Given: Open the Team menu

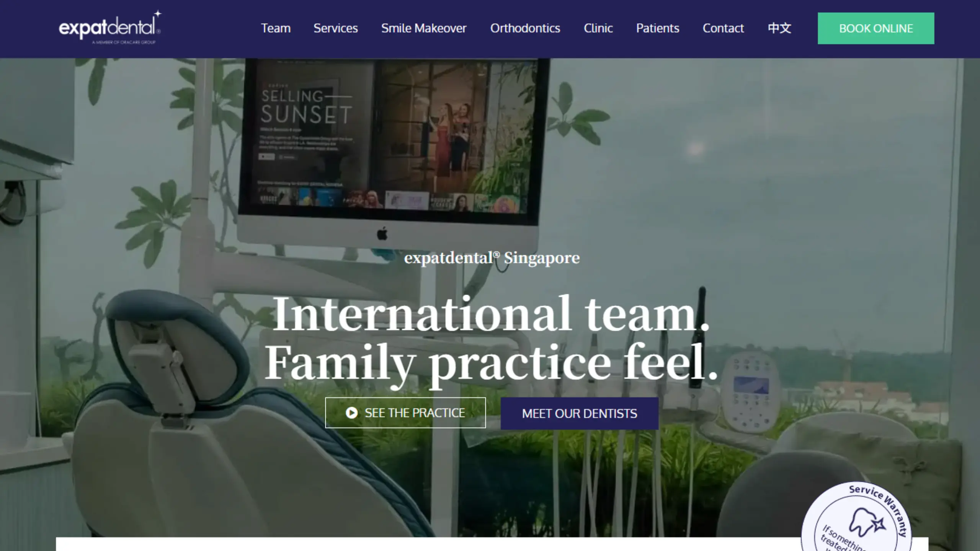Looking at the screenshot, I should pos(276,28).
